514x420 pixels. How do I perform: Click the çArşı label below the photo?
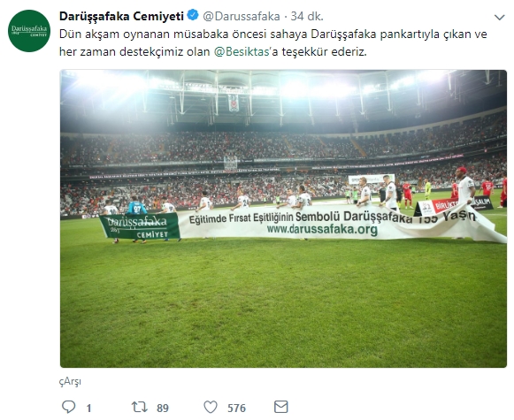point(70,382)
